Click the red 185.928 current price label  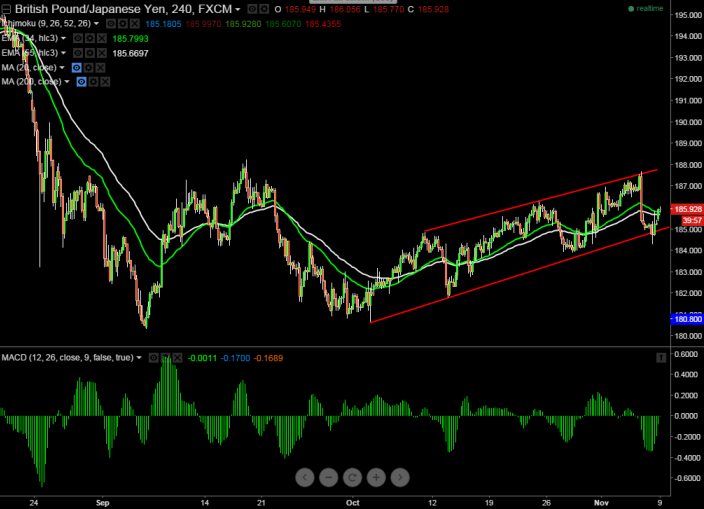tap(687, 209)
